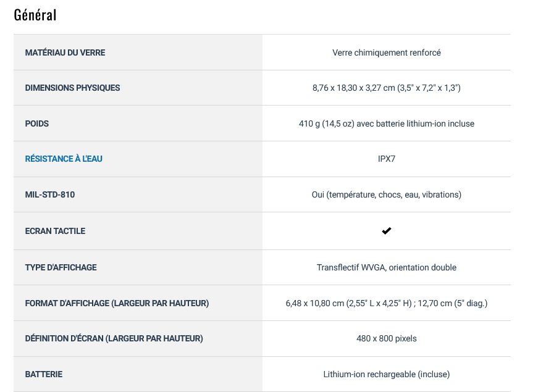Click the Écran tactile checkmark icon
546x392 pixels.
(x=386, y=231)
